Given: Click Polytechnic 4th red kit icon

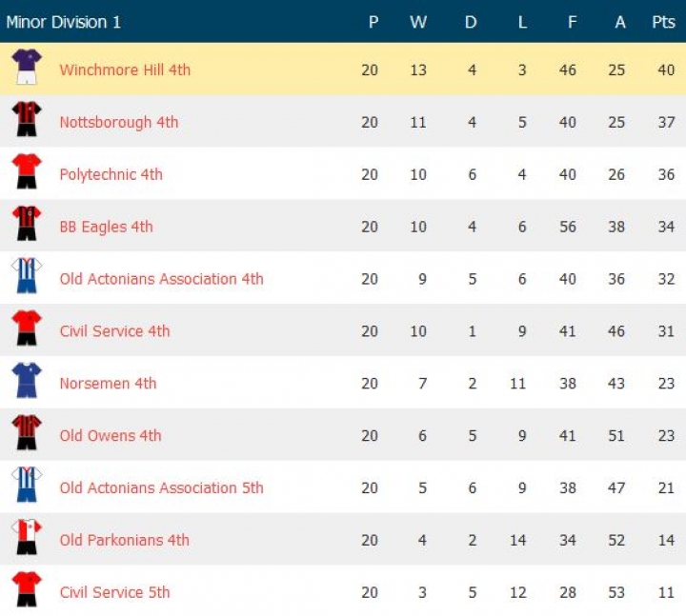Looking at the screenshot, I should coord(26,173).
